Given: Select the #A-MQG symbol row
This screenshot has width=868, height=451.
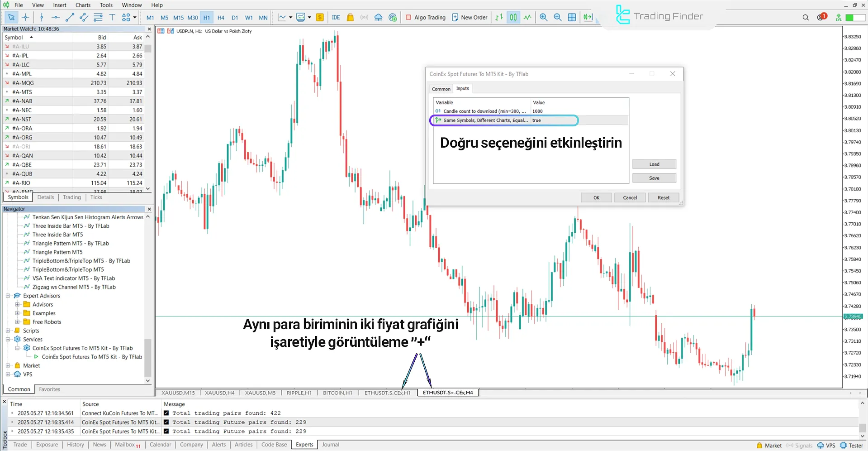Looking at the screenshot, I should click(x=74, y=83).
